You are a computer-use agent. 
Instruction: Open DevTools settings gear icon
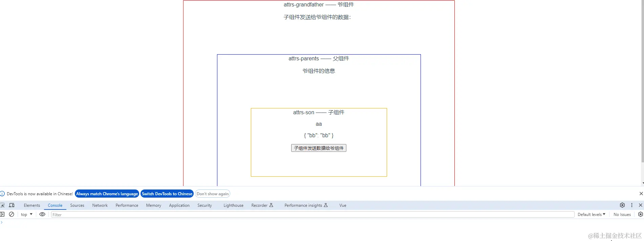pyautogui.click(x=622, y=205)
